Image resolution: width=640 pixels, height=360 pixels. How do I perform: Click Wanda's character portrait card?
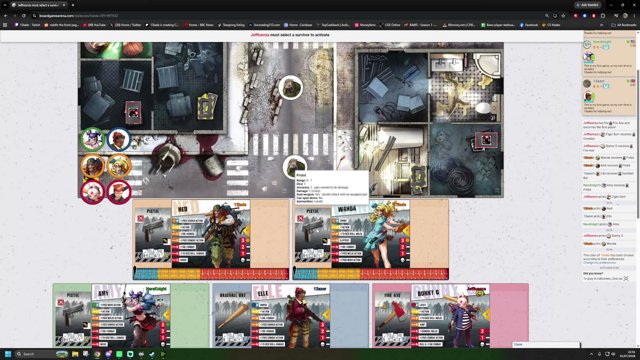[x=371, y=234]
